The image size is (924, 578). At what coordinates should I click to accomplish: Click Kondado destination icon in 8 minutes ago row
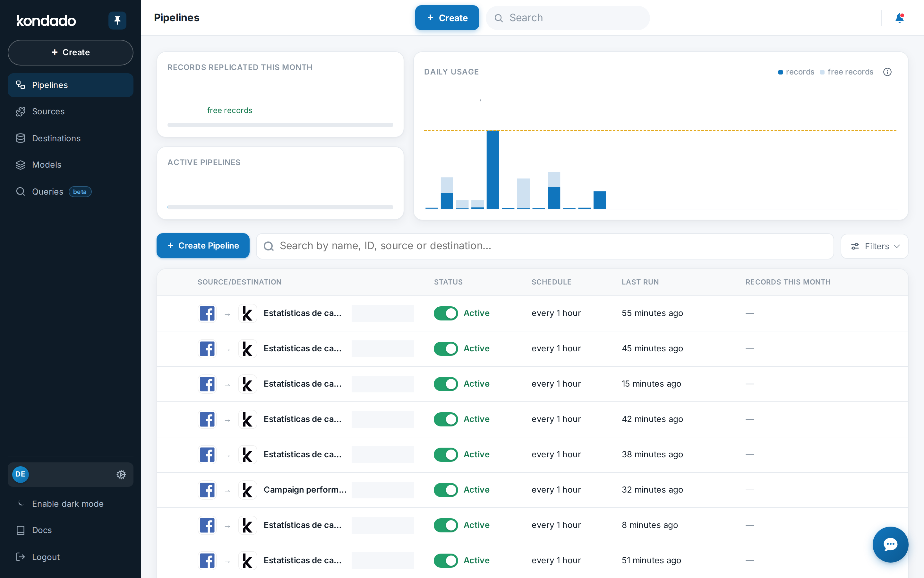tap(247, 525)
